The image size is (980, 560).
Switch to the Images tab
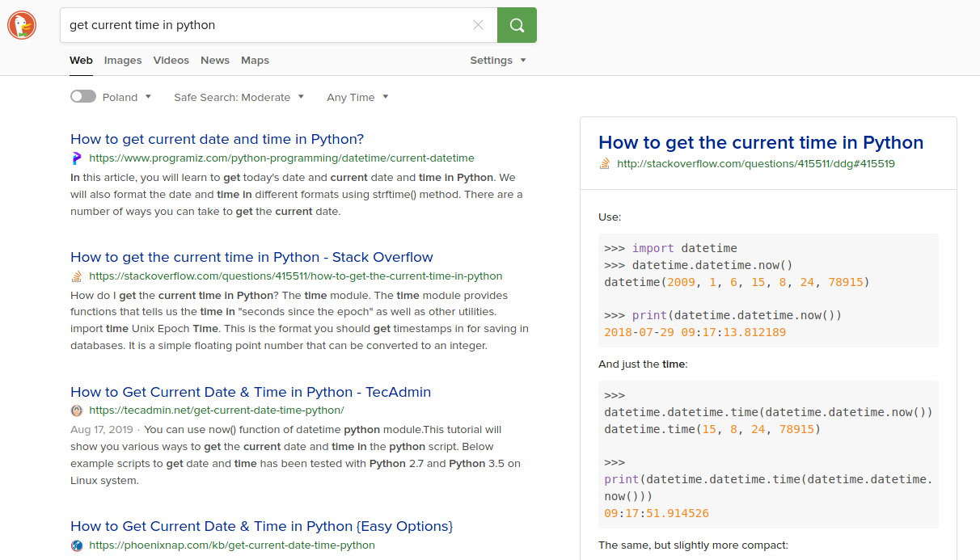pos(123,60)
